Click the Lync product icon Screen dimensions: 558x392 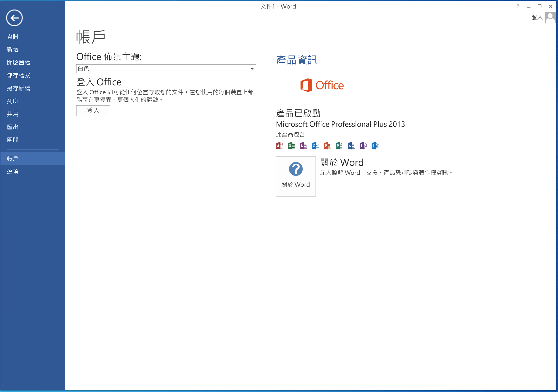[x=375, y=146]
